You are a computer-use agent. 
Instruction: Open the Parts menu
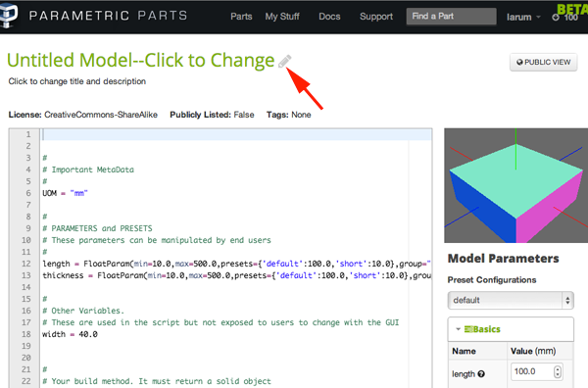click(241, 17)
